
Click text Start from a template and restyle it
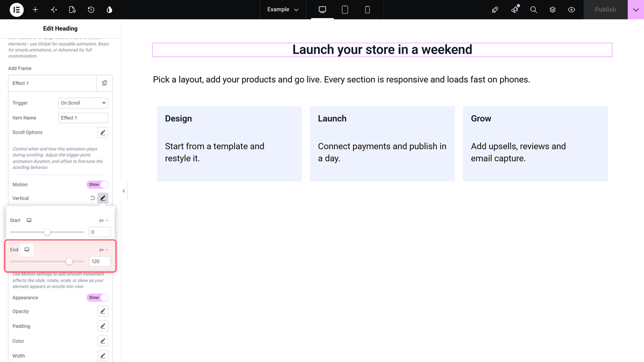[215, 152]
